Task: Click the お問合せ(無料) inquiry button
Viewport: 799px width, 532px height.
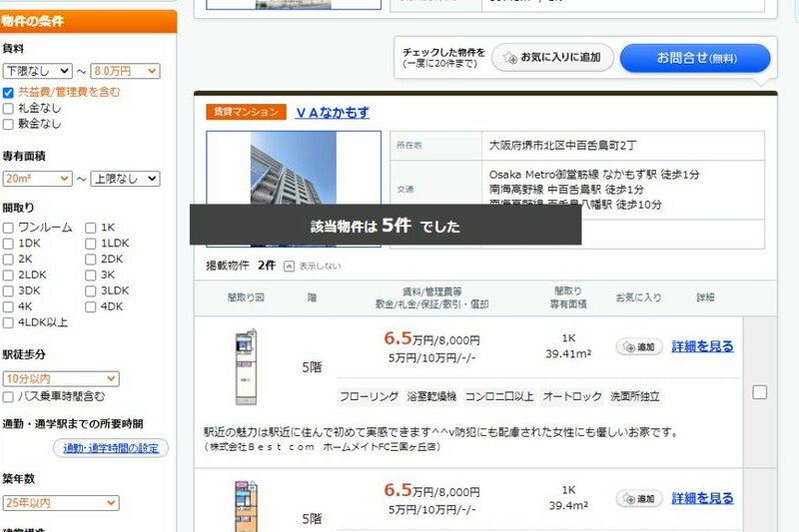Action: [x=694, y=58]
